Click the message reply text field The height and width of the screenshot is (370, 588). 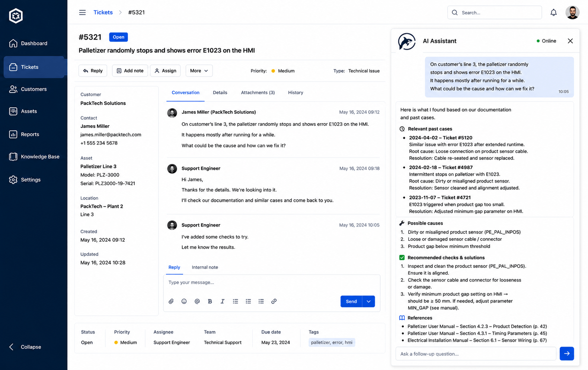(x=272, y=283)
